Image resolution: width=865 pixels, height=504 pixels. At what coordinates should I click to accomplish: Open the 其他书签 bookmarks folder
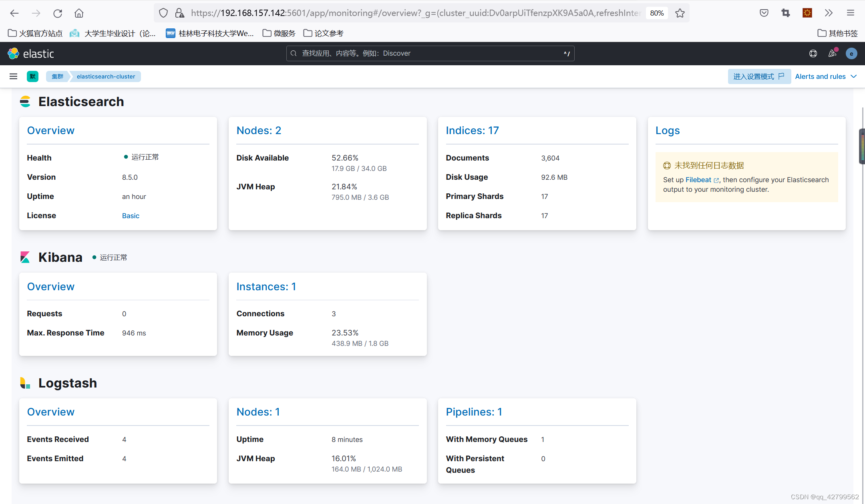837,33
